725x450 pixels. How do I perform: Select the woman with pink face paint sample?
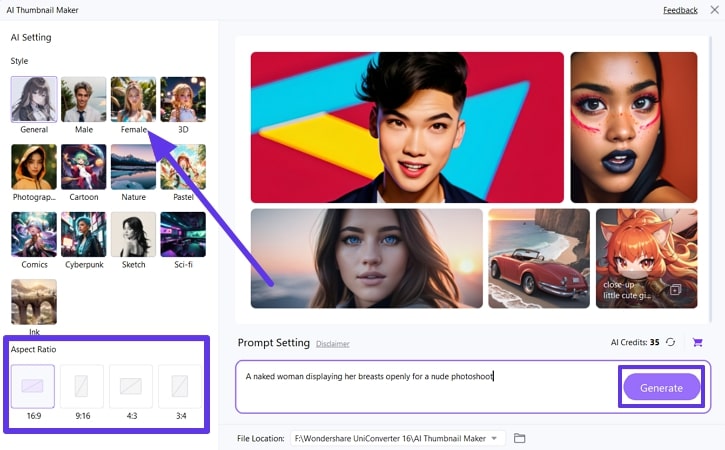(633, 127)
